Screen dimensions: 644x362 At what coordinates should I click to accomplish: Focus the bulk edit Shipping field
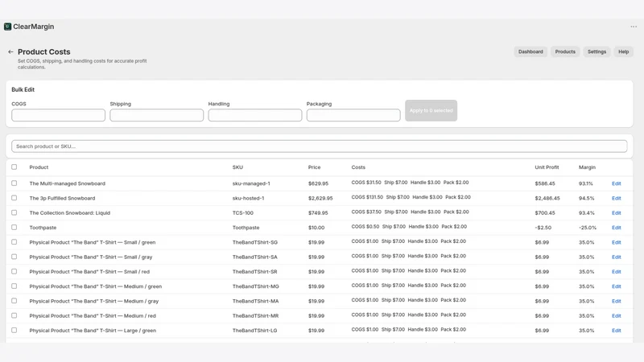[156, 115]
